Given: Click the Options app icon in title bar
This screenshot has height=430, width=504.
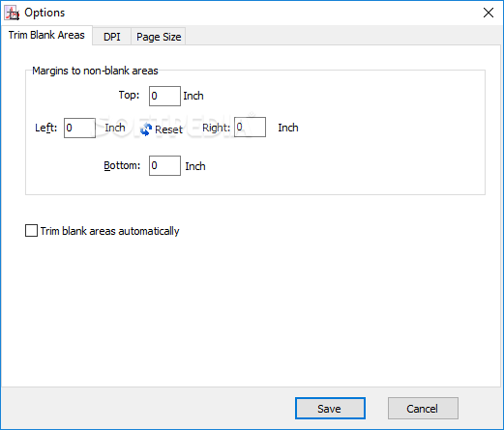Looking at the screenshot, I should tap(13, 14).
